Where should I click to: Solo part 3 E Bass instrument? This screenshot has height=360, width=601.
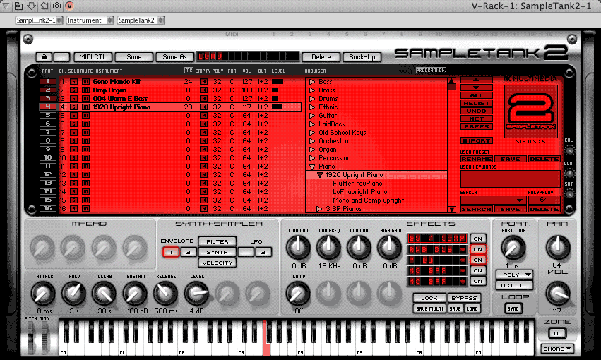tap(74, 99)
